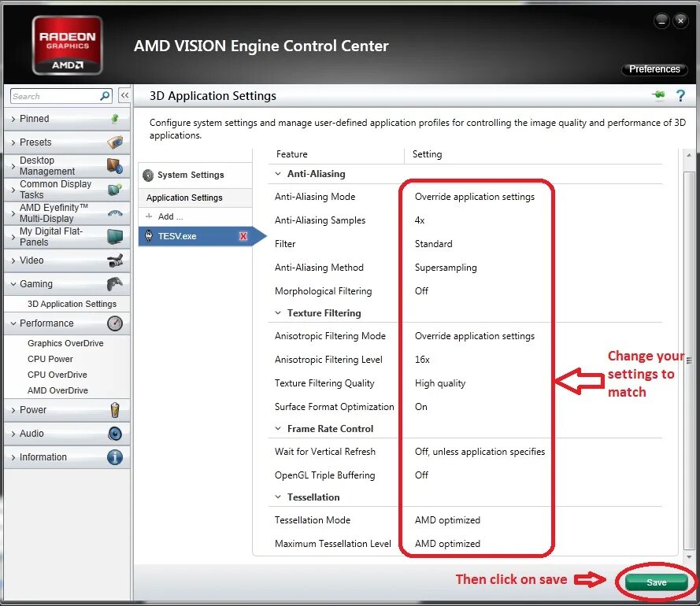
Task: Change Maximum Tessellation Level setting
Action: point(447,544)
